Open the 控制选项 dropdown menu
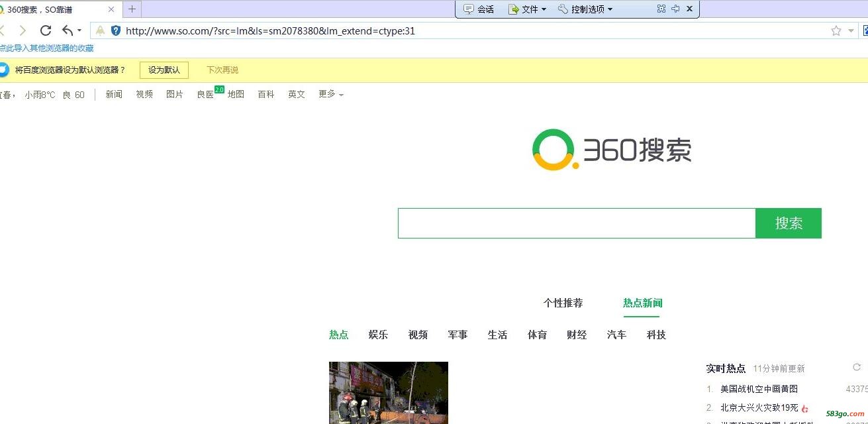Viewport: 868px width, 424px height. (x=585, y=9)
